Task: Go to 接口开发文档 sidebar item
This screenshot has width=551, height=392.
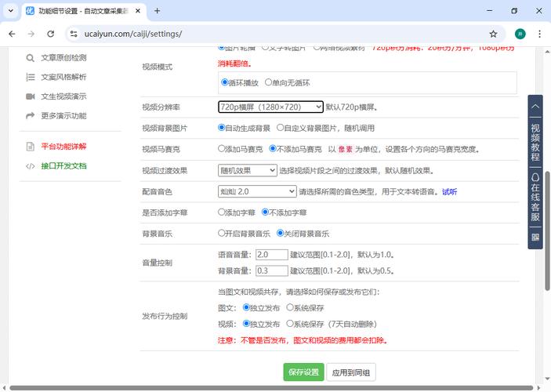Action: (63, 166)
